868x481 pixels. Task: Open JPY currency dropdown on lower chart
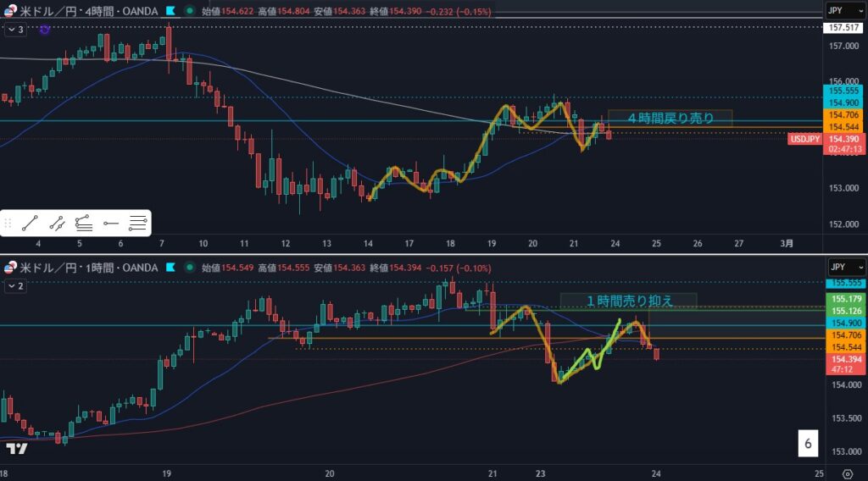coord(844,268)
